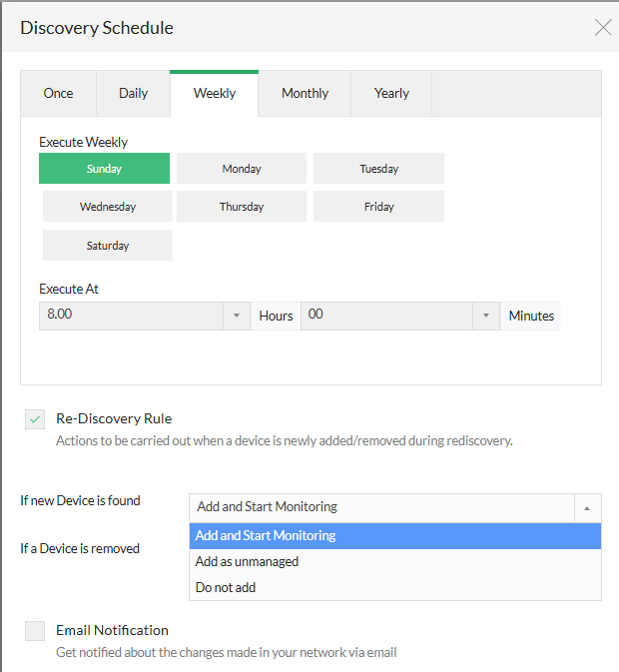This screenshot has width=619, height=672.
Task: Open the Hours dropdown arrow
Action: pyautogui.click(x=236, y=316)
